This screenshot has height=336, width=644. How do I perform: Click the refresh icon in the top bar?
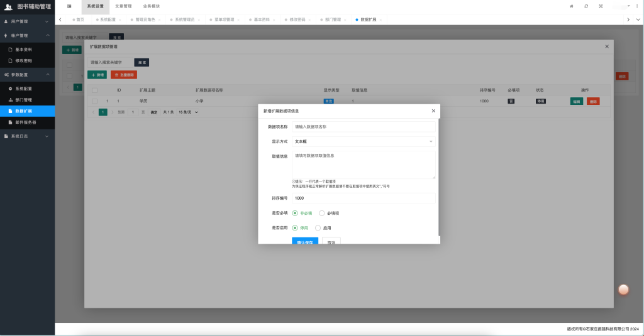586,6
